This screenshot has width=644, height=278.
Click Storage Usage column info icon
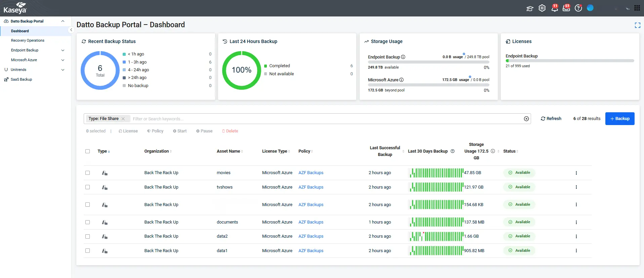click(493, 151)
